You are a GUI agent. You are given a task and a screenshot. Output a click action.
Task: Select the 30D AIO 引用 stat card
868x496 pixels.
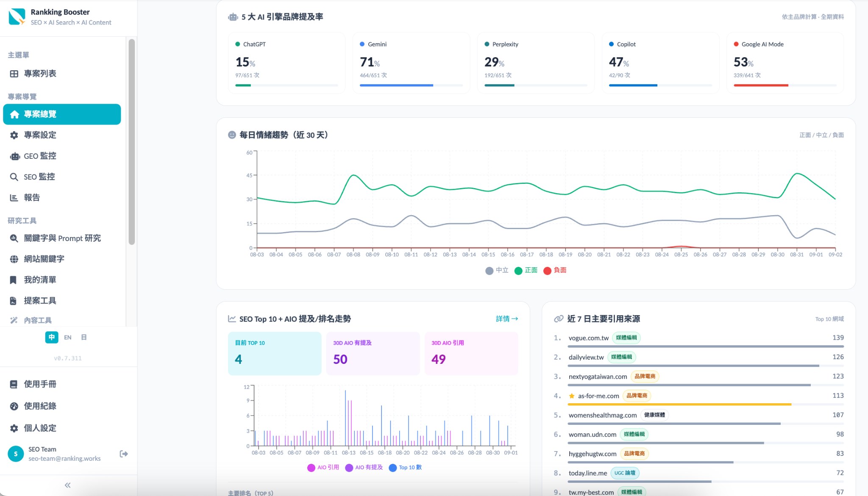pyautogui.click(x=471, y=353)
